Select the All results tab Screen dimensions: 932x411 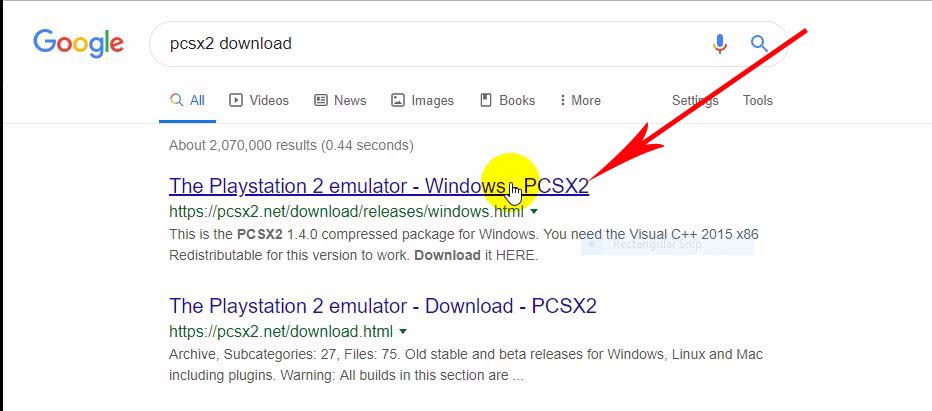(187, 101)
